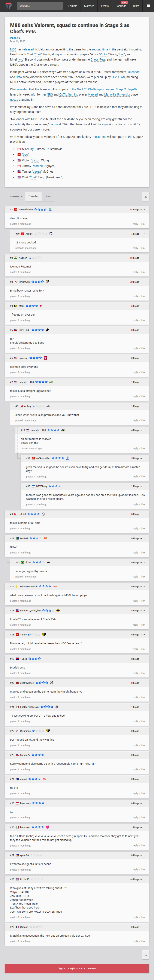Click Fnatic logo beside MaiL09
The width and height of the screenshot is (154, 980).
(x=46, y=538)
